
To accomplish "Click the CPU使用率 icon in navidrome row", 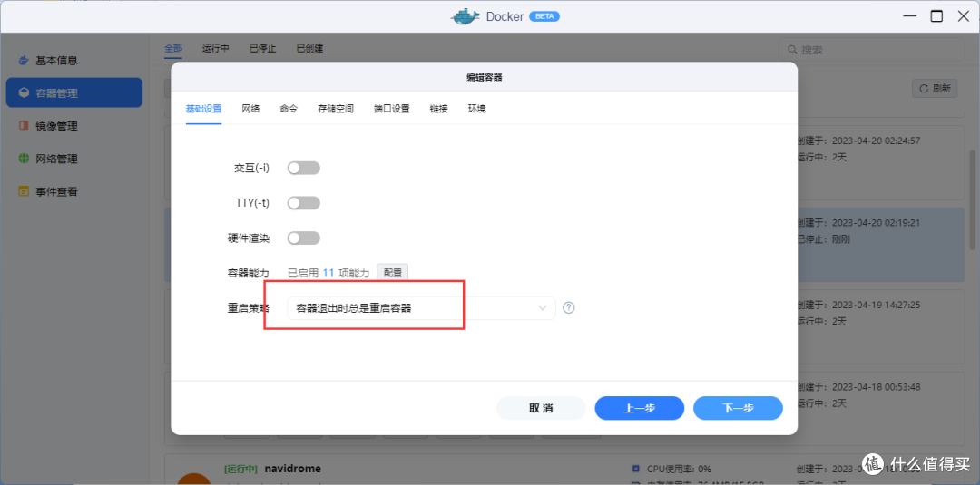I will pos(636,468).
